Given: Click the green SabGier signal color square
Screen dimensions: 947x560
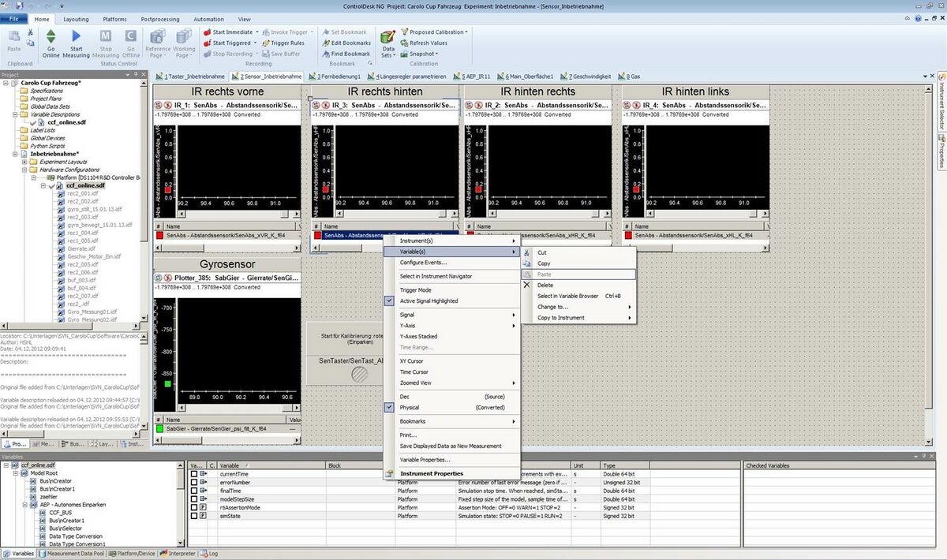Looking at the screenshot, I should click(x=159, y=428).
